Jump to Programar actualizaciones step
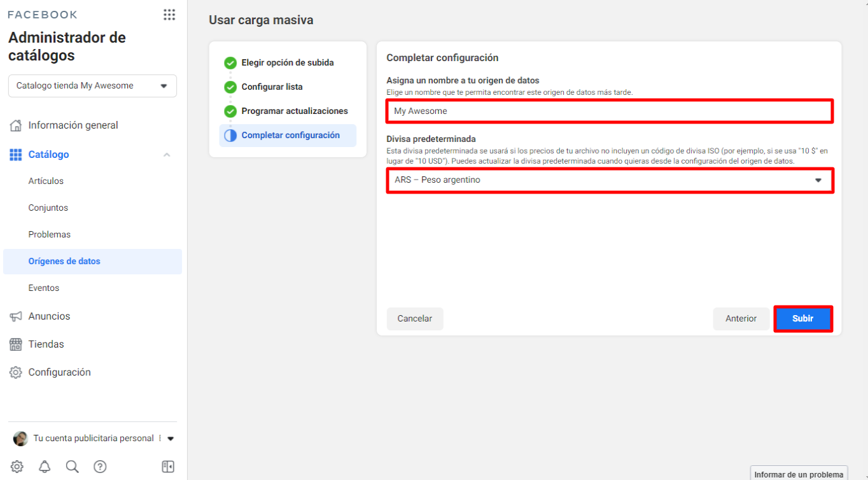This screenshot has height=480, width=868. click(295, 111)
